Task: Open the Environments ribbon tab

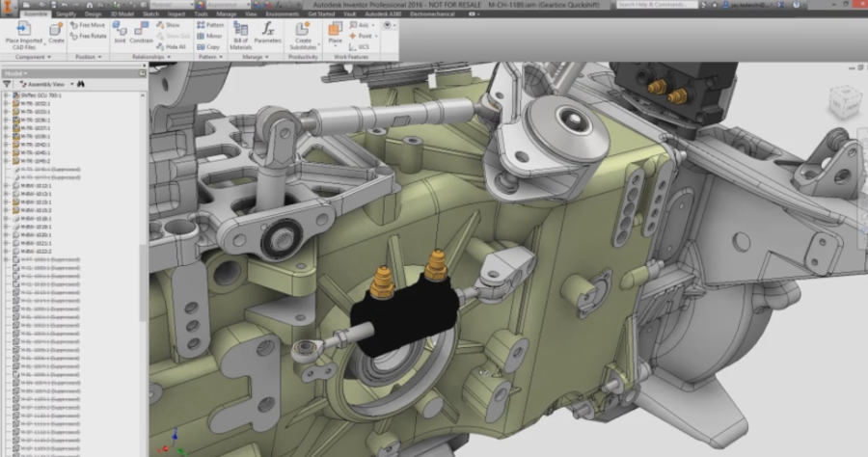Action: point(283,13)
